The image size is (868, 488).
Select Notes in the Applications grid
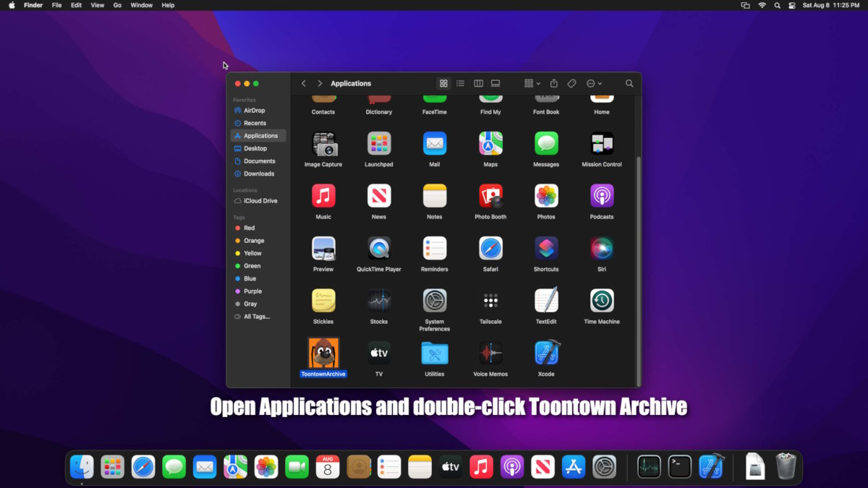[x=435, y=196]
